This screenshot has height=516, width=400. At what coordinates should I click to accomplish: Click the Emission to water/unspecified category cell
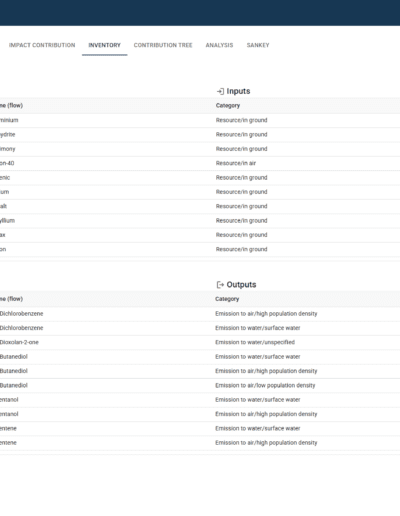(255, 342)
